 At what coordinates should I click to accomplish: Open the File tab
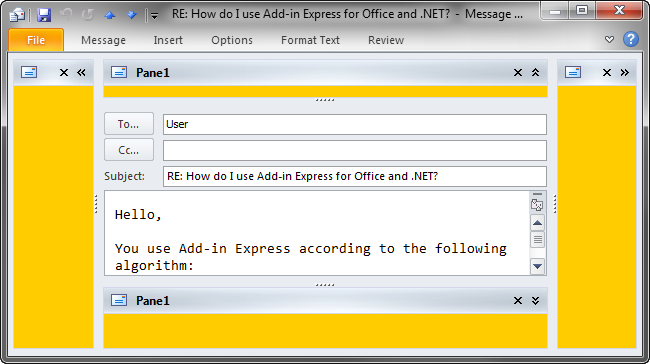(x=36, y=40)
